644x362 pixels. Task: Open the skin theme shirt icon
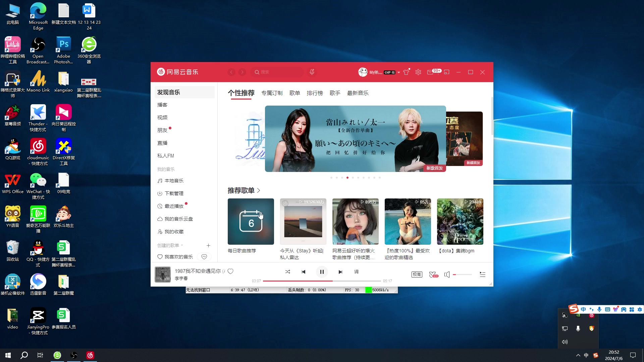(406, 72)
